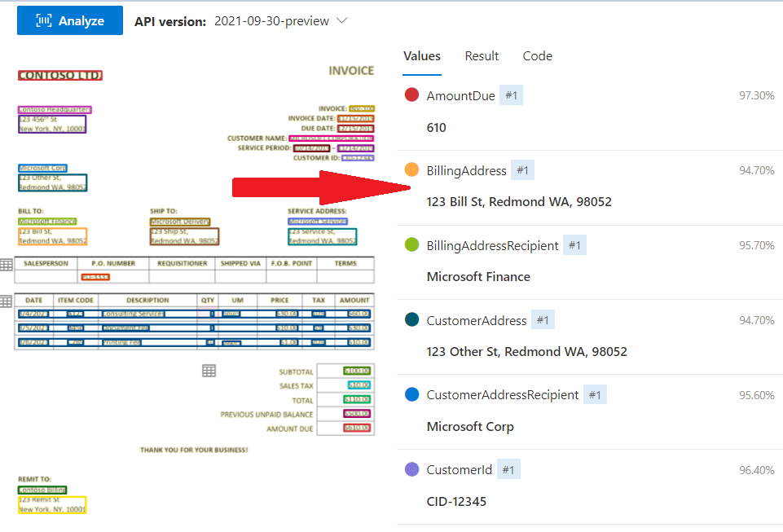
Task: Click the orange BillingAddress dot icon
Action: click(x=410, y=170)
